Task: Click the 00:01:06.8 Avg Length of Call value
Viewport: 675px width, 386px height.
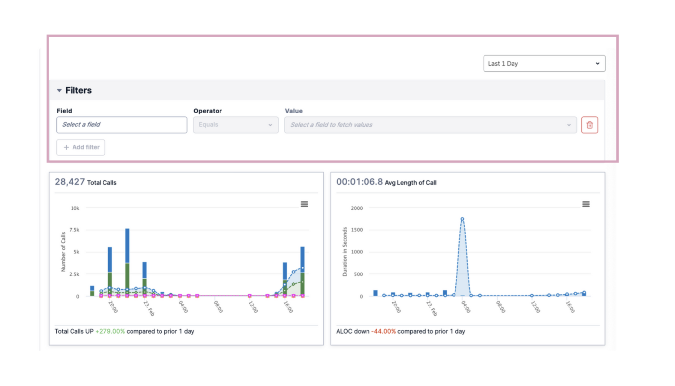Action: click(x=359, y=182)
